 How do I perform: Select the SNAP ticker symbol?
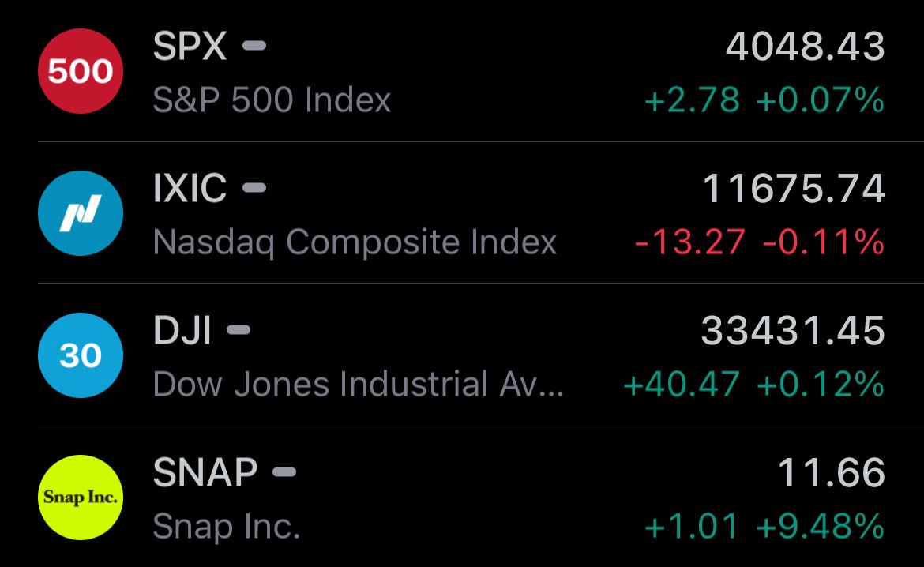[x=205, y=472]
